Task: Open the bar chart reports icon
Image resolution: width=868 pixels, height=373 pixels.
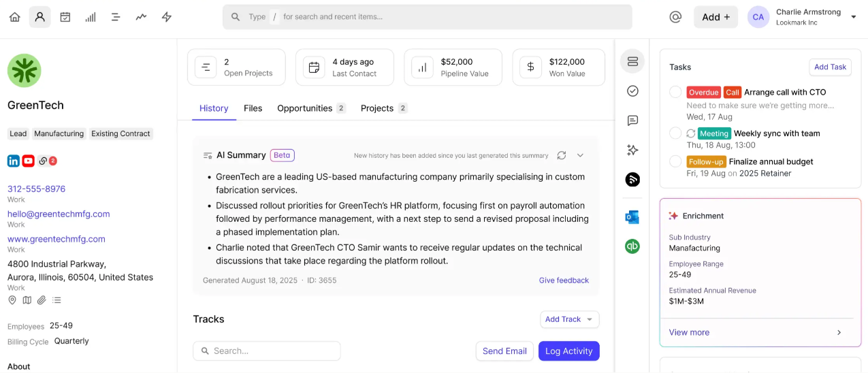Action: coord(91,17)
